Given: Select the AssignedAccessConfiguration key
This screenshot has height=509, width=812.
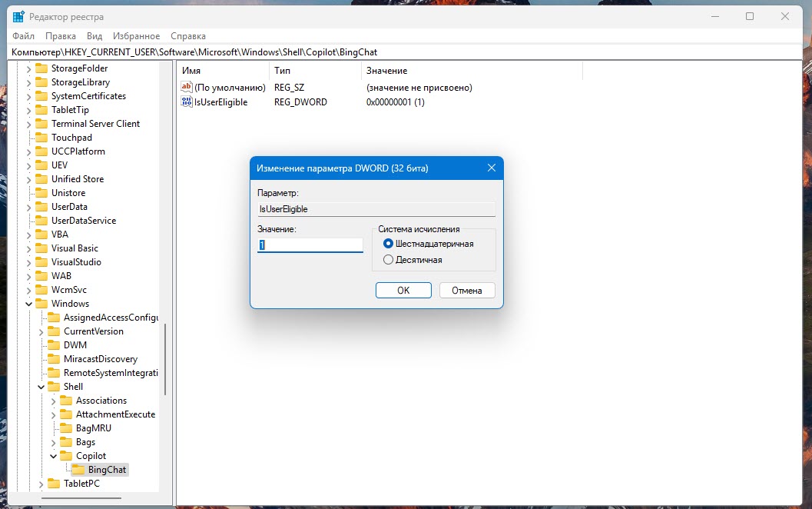Looking at the screenshot, I should (x=111, y=318).
